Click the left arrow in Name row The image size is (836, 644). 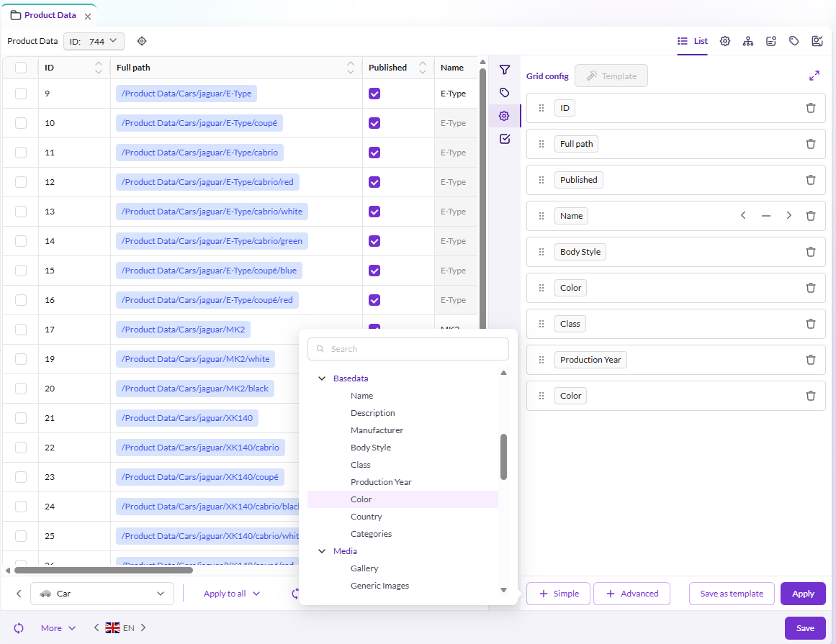click(x=743, y=216)
